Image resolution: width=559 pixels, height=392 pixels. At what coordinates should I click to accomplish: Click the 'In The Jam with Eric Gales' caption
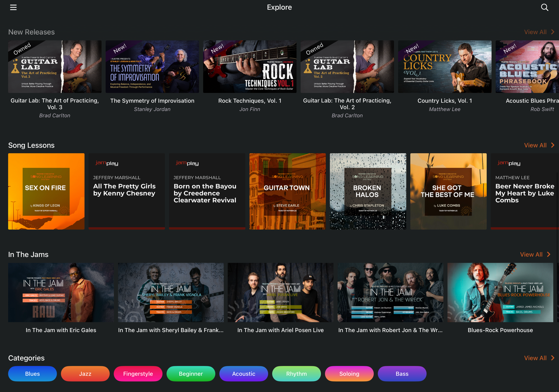tap(61, 330)
